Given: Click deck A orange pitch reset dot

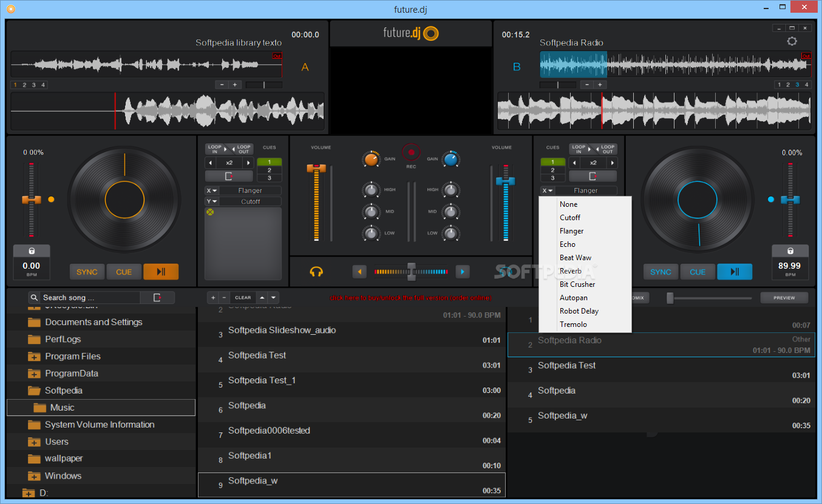Looking at the screenshot, I should pos(51,199).
